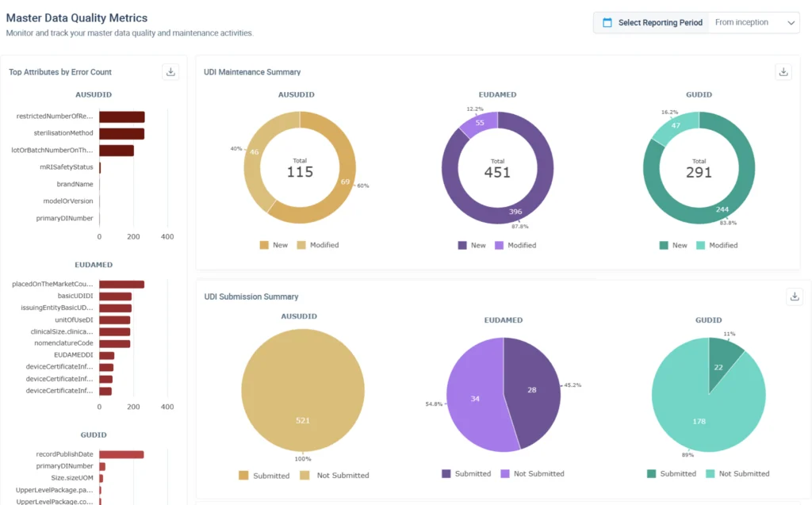Click the EUDAMED pie slice showing 28

532,389
